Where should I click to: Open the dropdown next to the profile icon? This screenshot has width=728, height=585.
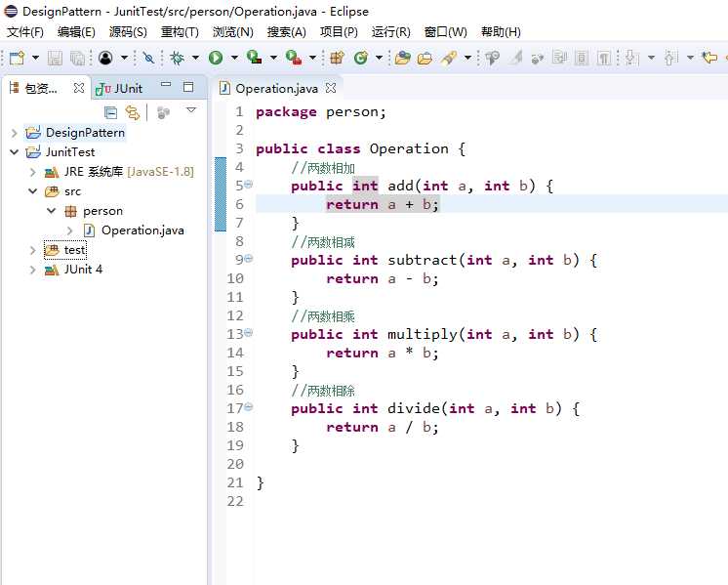[124, 58]
